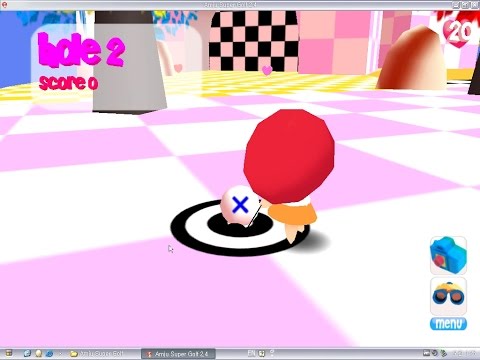The width and height of the screenshot is (480, 360).
Task: Open the start menu icon on taskbar
Action: click(x=9, y=353)
